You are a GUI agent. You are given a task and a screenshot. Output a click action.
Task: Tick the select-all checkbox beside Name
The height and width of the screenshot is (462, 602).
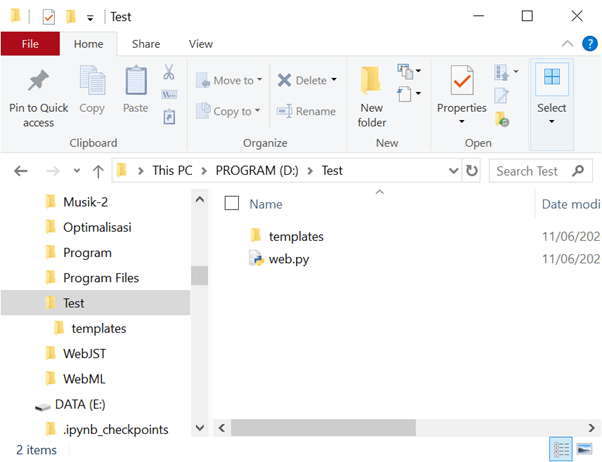coord(232,203)
